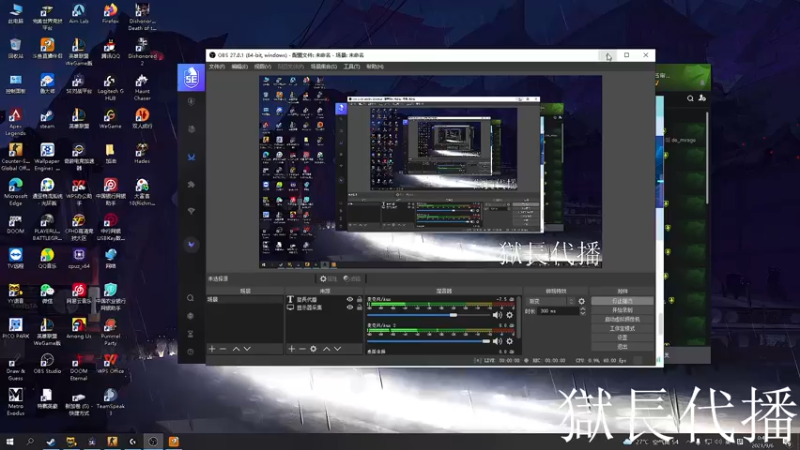Open settings gear for Mic/Aux 2 channel

pos(509,341)
